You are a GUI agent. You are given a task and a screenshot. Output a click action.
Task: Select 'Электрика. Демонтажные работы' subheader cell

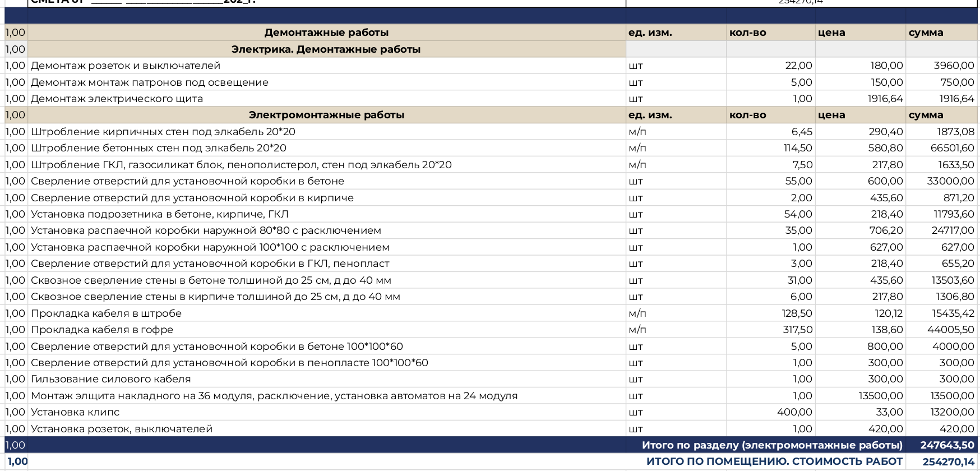[x=326, y=49]
